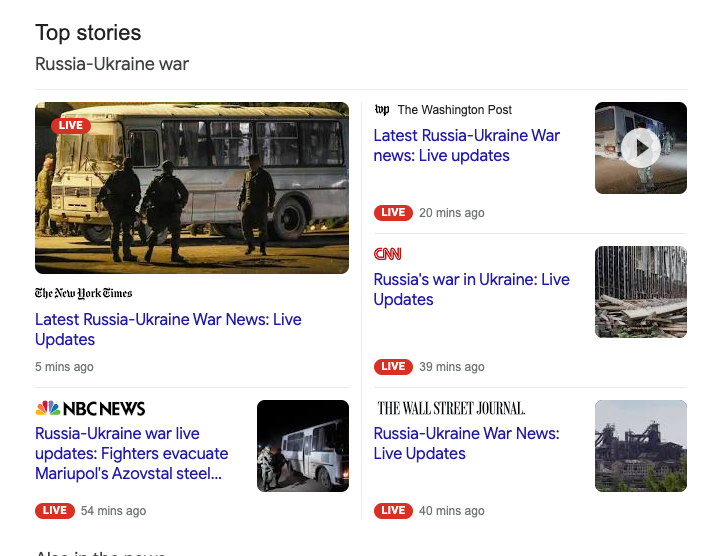Click the Wall Street Journal logo
The width and height of the screenshot is (727, 556).
click(451, 408)
